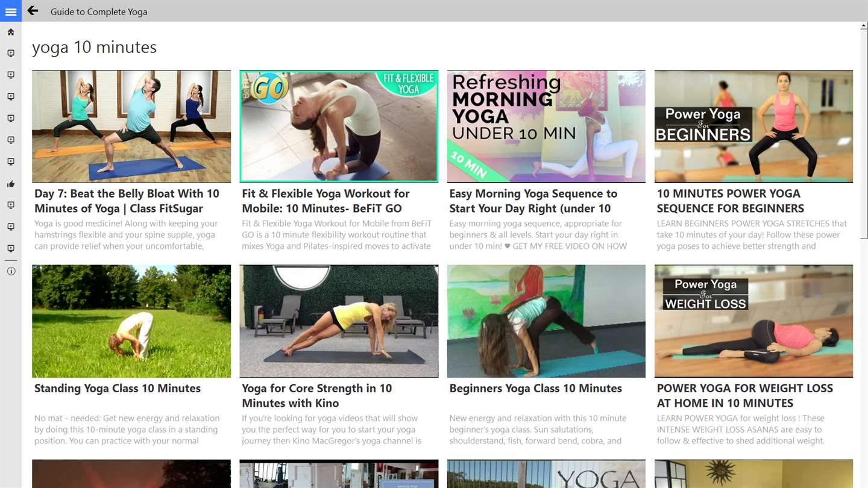Click the 'Guide to Complete Yoga' app title

pyautogui.click(x=99, y=11)
